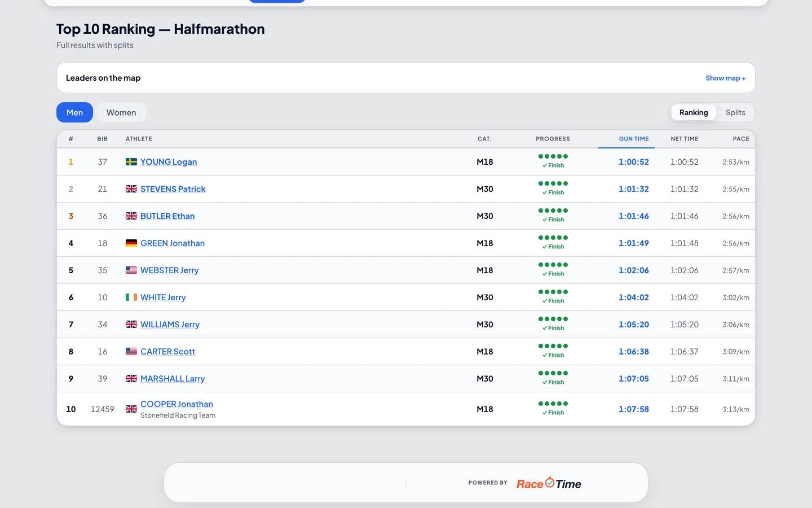Click net time 1:06:37
The width and height of the screenshot is (812, 508).
(685, 352)
